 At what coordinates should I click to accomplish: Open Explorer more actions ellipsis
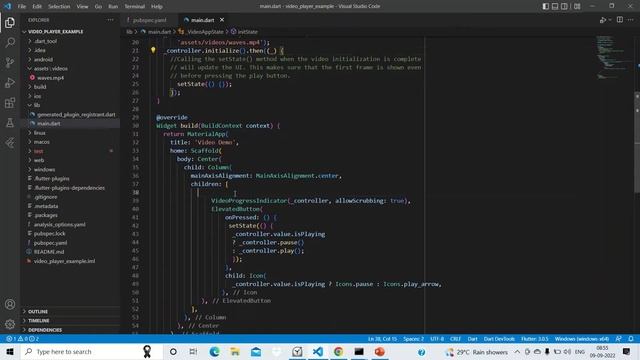coord(111,20)
